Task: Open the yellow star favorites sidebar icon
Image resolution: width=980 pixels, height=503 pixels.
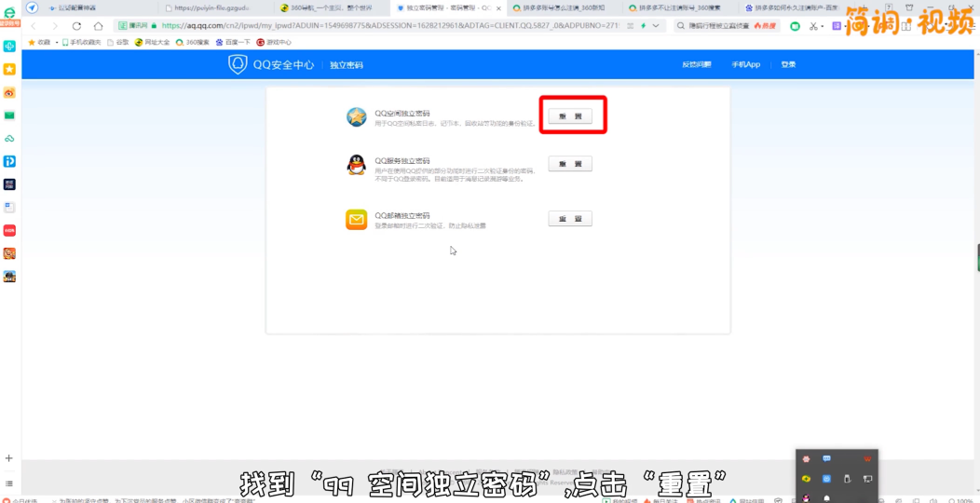Action: coord(9,69)
